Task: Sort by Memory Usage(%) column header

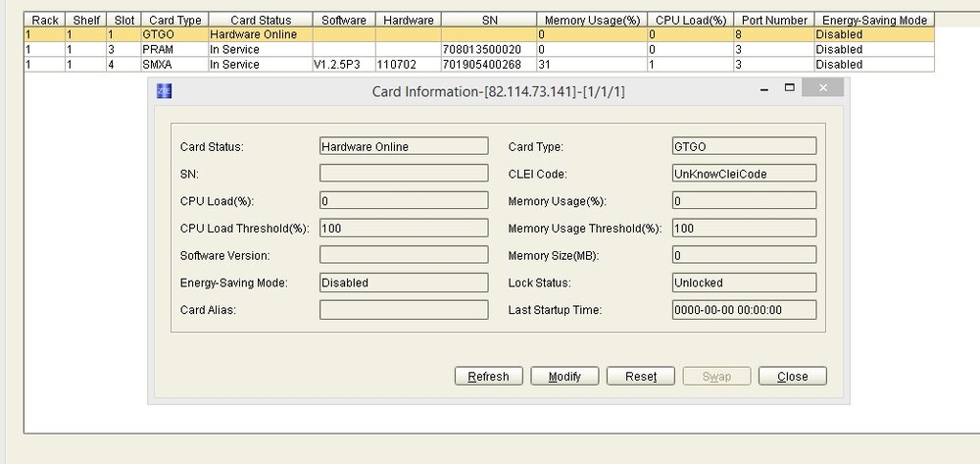Action: point(591,20)
